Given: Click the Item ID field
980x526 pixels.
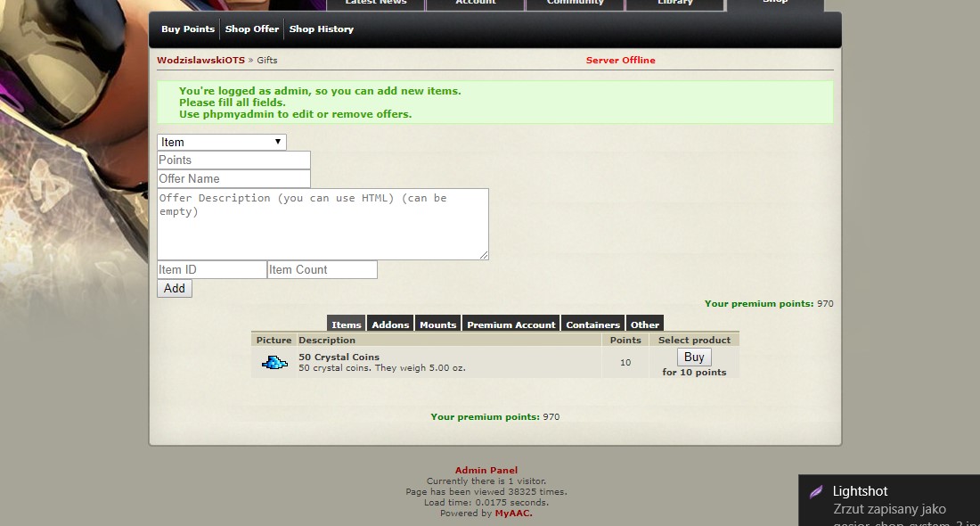Looking at the screenshot, I should pyautogui.click(x=212, y=270).
